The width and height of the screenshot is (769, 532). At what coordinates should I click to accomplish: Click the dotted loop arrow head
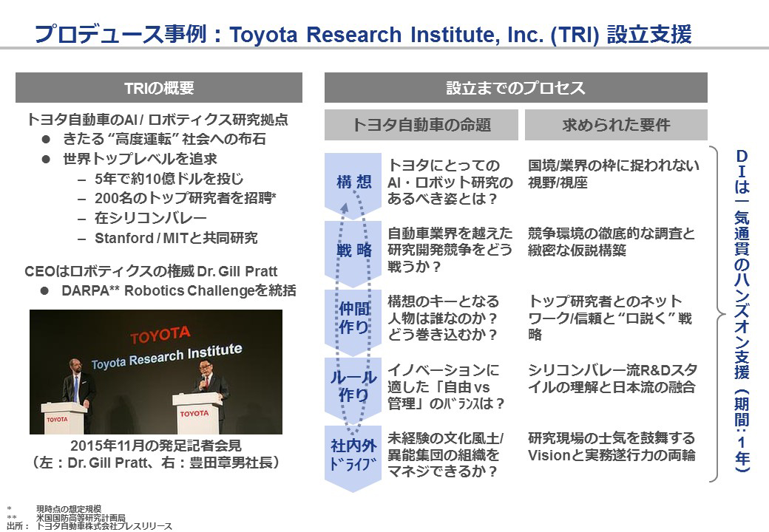pyautogui.click(x=345, y=208)
